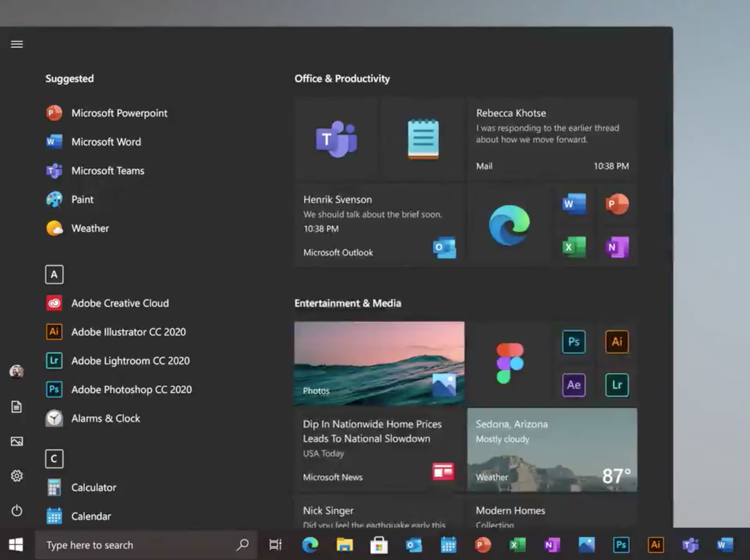Viewport: 750px width, 560px height.
Task: Open Weather app in Suggested list
Action: point(77,228)
